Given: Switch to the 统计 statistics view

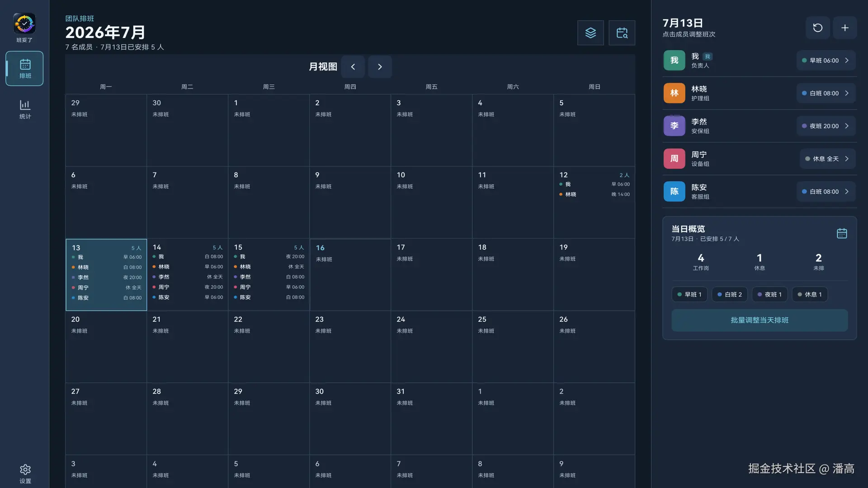Looking at the screenshot, I should click(x=25, y=109).
